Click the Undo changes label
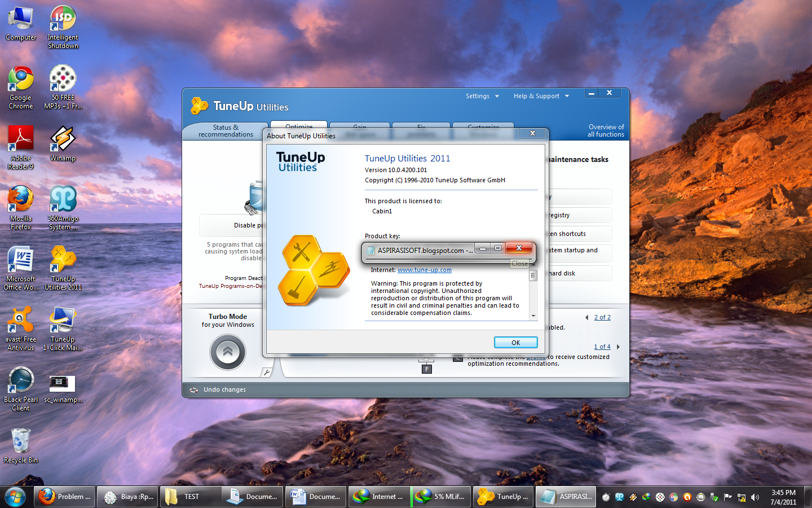812x508 pixels. pyautogui.click(x=224, y=390)
